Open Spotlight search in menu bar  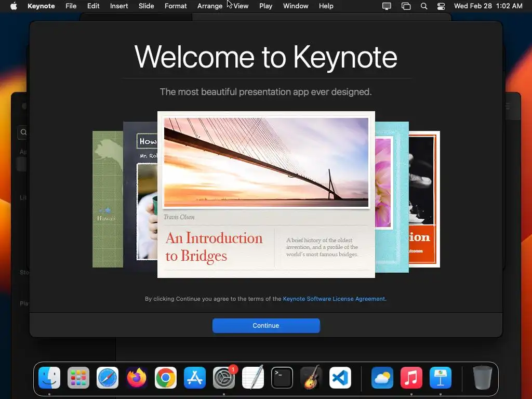coord(424,6)
